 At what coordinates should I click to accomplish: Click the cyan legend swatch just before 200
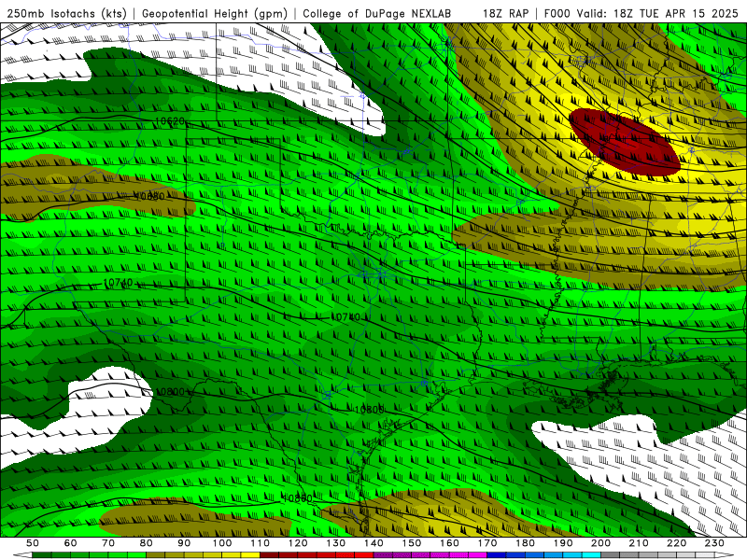591,555
